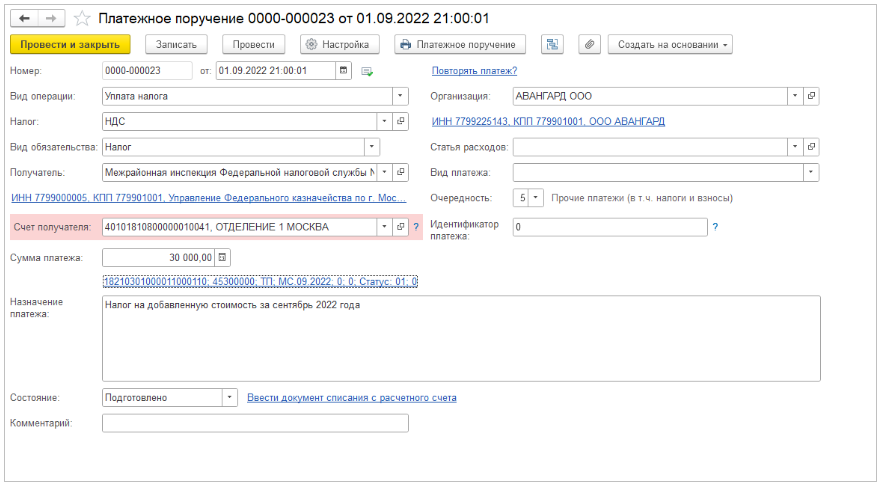Click the document status icon after date
The width and height of the screenshot is (882, 489).
[x=367, y=71]
